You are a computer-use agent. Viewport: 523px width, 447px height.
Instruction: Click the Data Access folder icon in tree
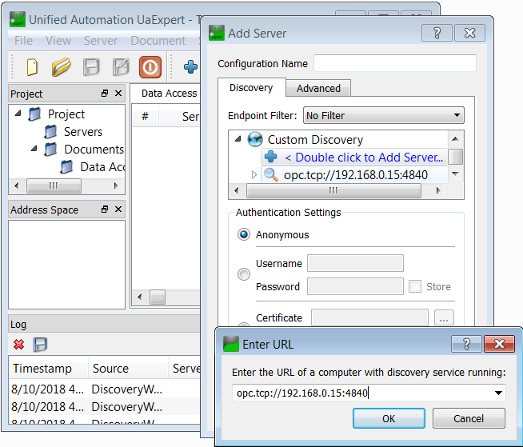pos(66,167)
